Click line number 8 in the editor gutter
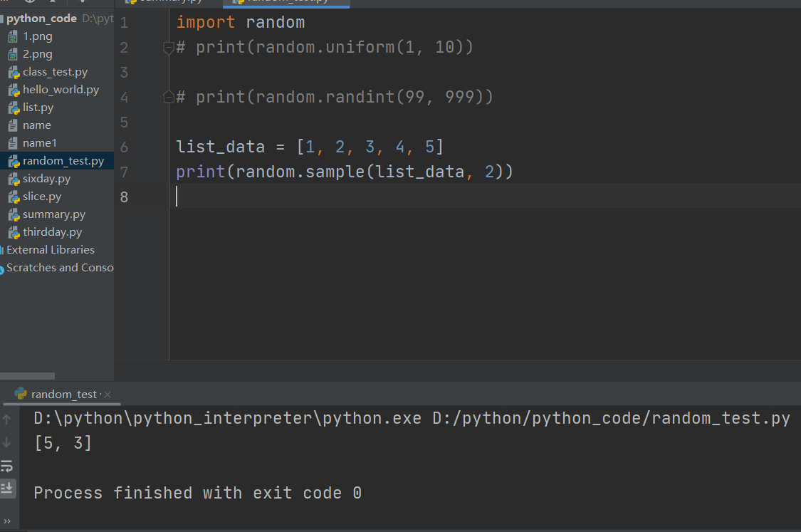 (x=124, y=197)
